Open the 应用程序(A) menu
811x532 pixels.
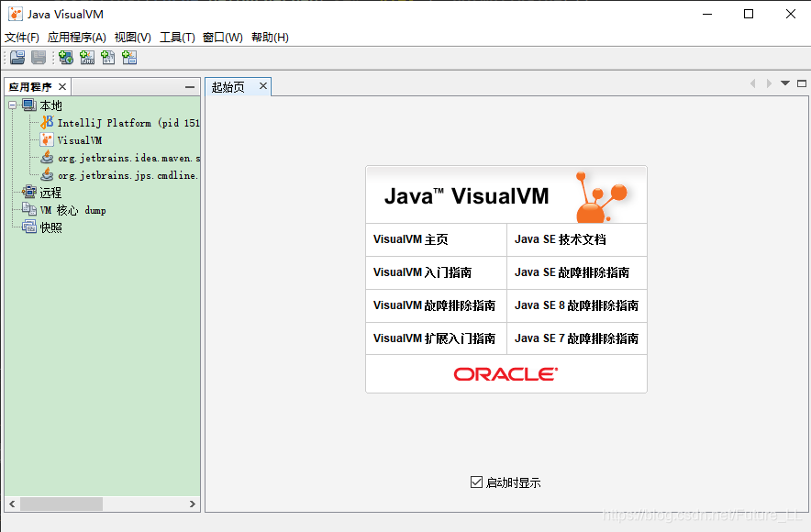tap(76, 38)
